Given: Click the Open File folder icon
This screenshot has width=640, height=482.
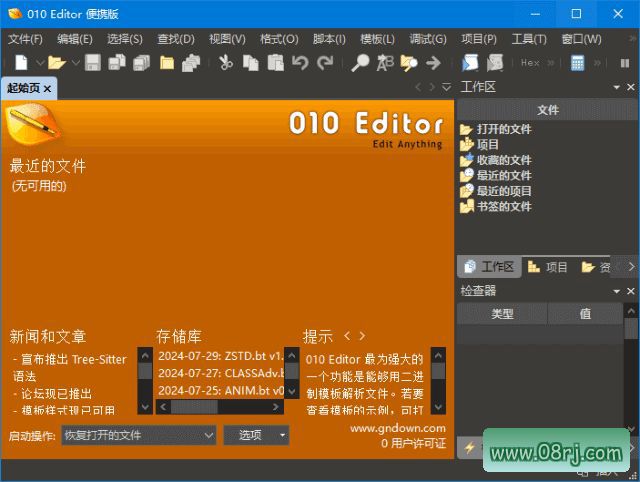Looking at the screenshot, I should coord(57,63).
